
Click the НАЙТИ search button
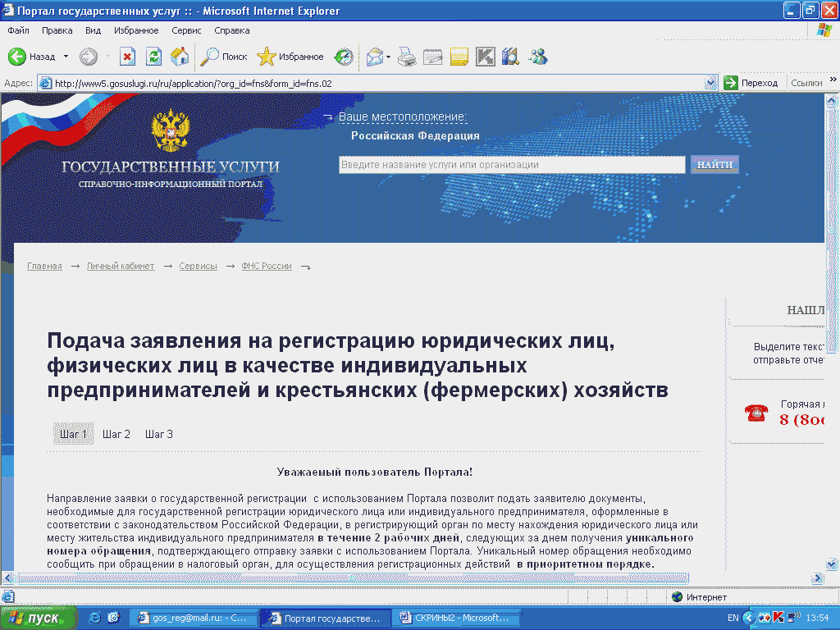714,164
